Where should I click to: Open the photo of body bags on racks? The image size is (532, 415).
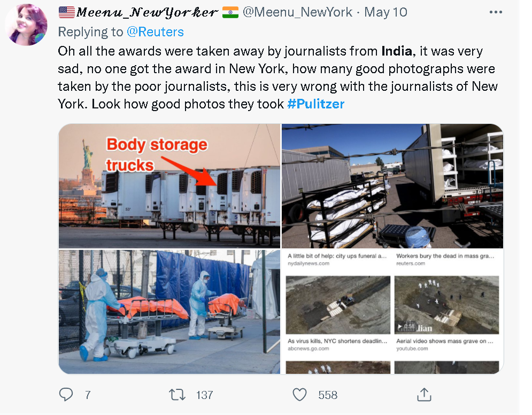click(x=392, y=186)
